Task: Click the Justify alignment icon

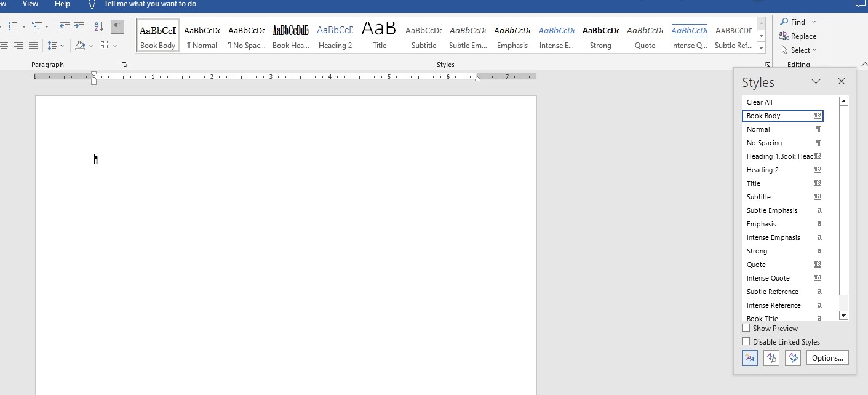Action: (x=33, y=46)
